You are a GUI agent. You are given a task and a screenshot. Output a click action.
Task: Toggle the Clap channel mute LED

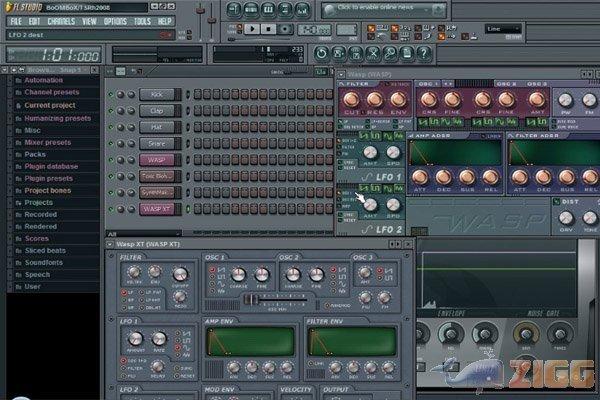pyautogui.click(x=111, y=111)
